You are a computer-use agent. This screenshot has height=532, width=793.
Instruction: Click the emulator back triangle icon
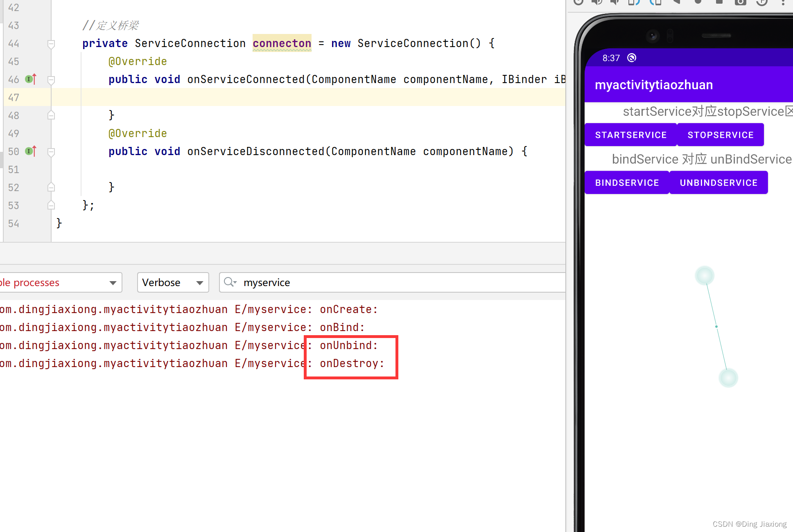(677, 2)
